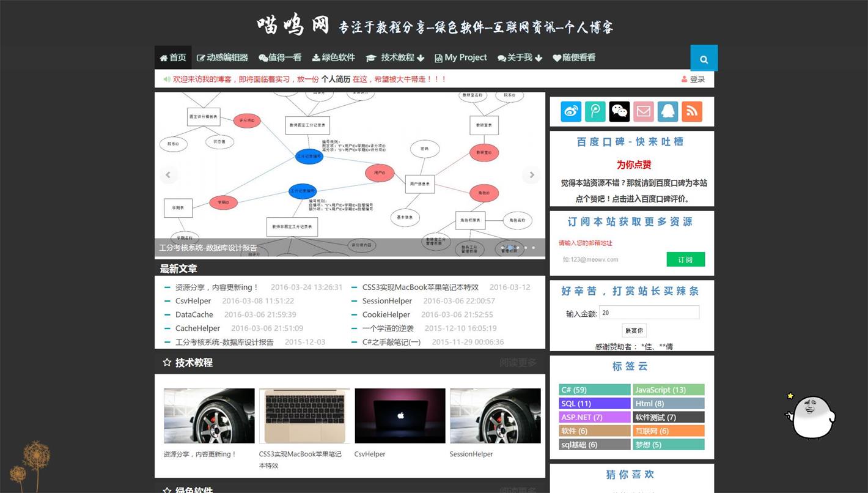Screen dimensions: 868x493
Task: Select the C# (59) tag
Action: tap(595, 390)
